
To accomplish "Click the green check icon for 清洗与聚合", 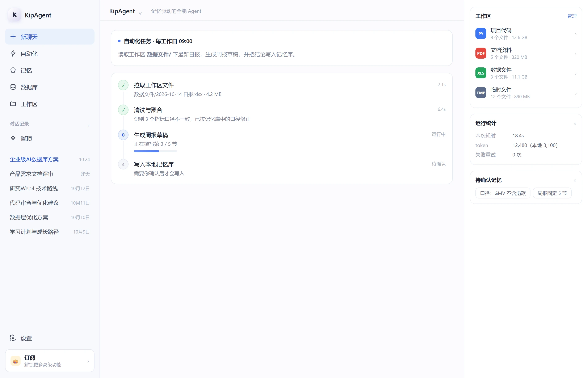I will pyautogui.click(x=123, y=110).
